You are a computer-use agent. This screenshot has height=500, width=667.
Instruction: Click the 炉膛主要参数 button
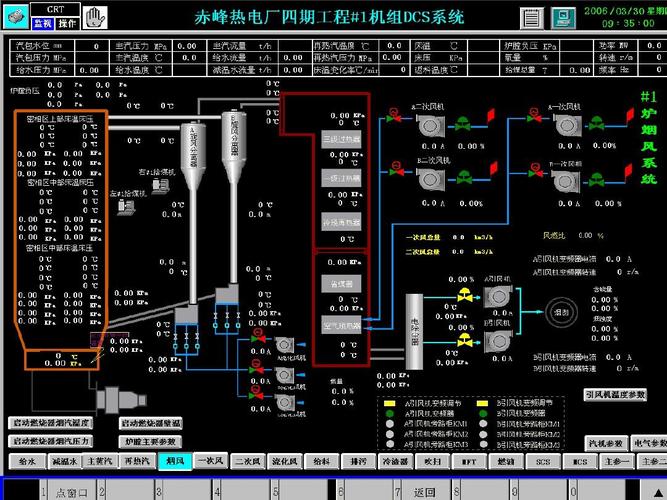pos(151,442)
